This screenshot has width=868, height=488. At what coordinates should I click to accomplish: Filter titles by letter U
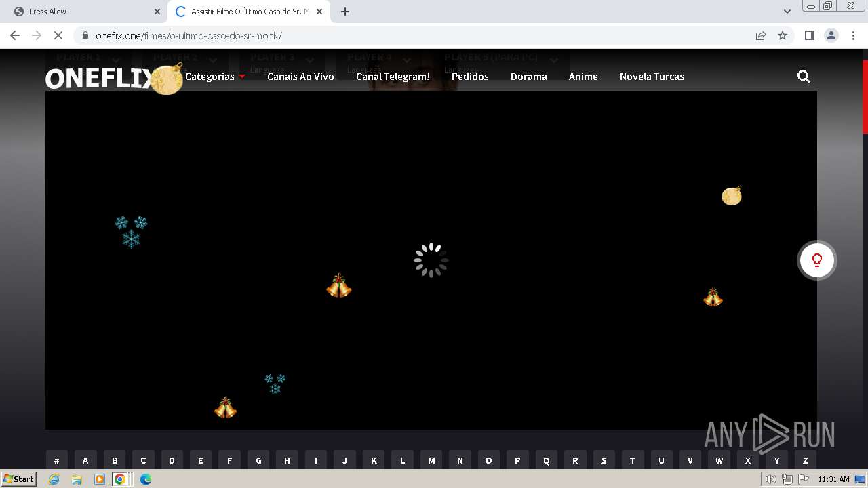coord(662,460)
